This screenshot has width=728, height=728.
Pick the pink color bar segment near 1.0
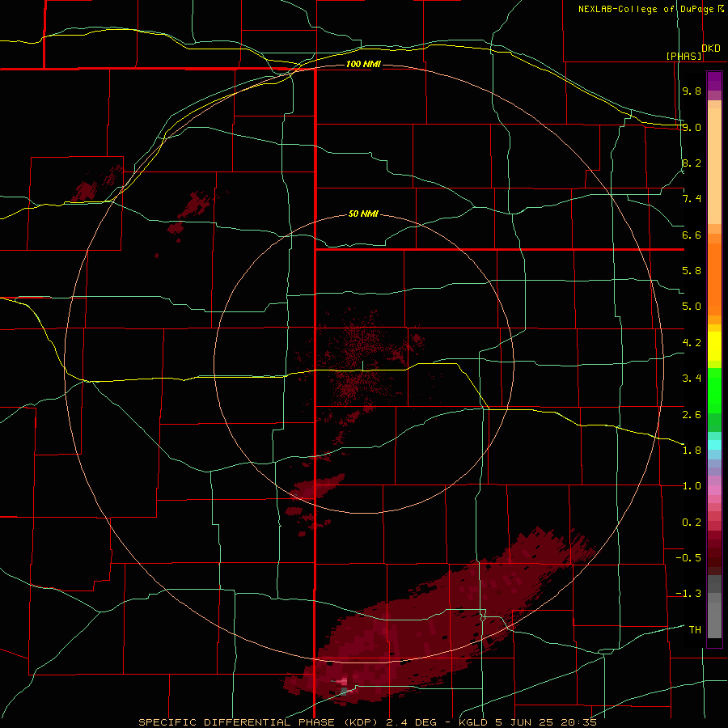pos(714,490)
